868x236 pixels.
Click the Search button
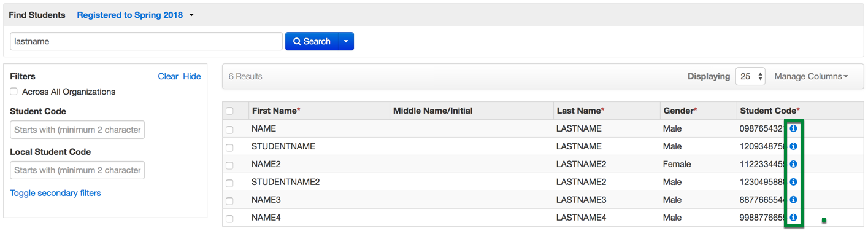pyautogui.click(x=312, y=41)
